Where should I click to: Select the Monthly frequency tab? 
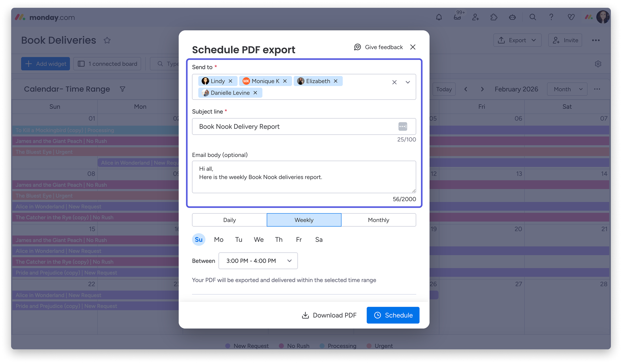[x=378, y=220]
